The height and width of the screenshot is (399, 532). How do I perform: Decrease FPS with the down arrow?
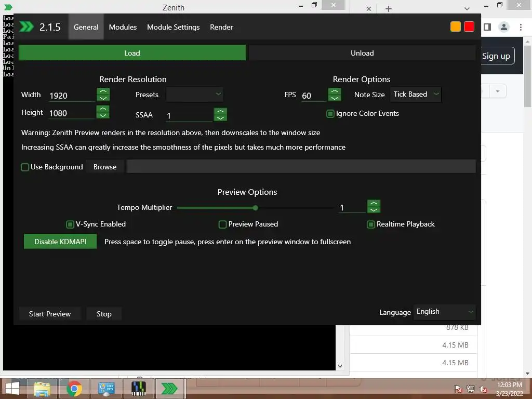(334, 98)
